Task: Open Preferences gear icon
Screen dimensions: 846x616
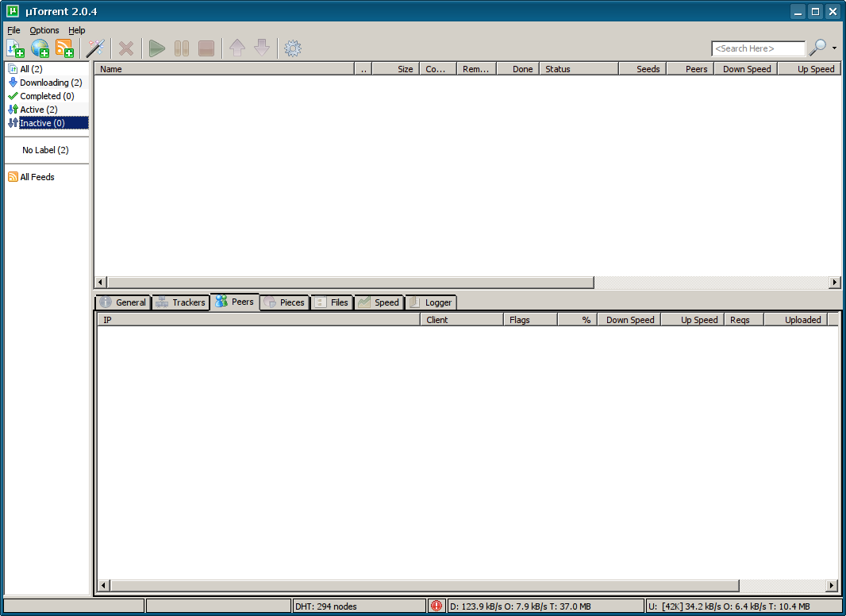Action: (x=293, y=48)
